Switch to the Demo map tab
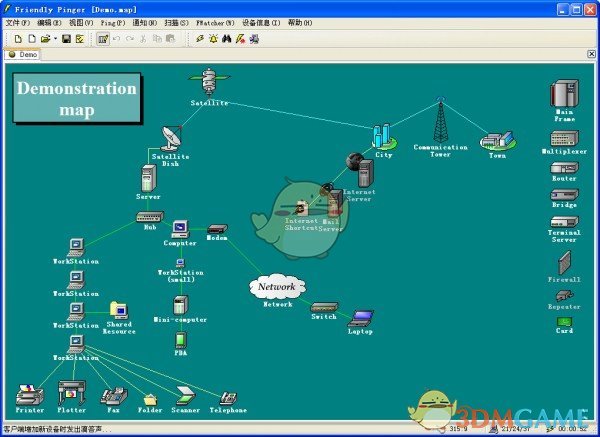The height and width of the screenshot is (437, 600). point(23,54)
